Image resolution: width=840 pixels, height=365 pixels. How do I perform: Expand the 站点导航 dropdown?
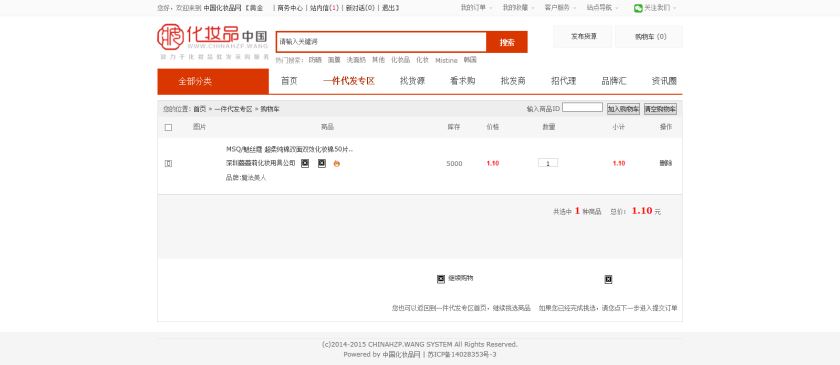point(602,8)
